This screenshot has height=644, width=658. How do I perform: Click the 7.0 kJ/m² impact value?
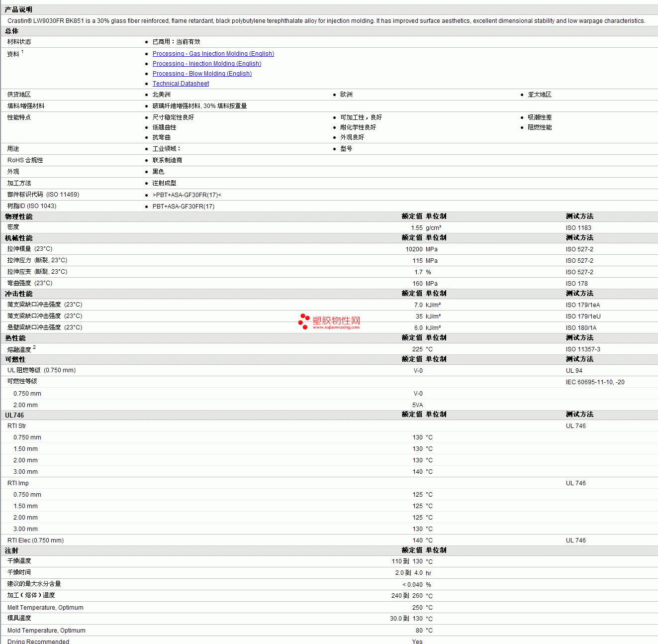coord(428,305)
